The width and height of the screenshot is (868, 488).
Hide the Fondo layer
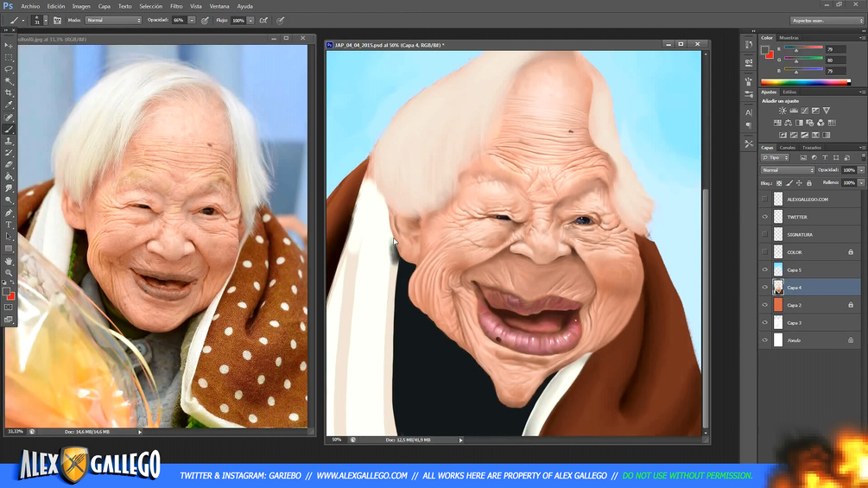point(765,340)
